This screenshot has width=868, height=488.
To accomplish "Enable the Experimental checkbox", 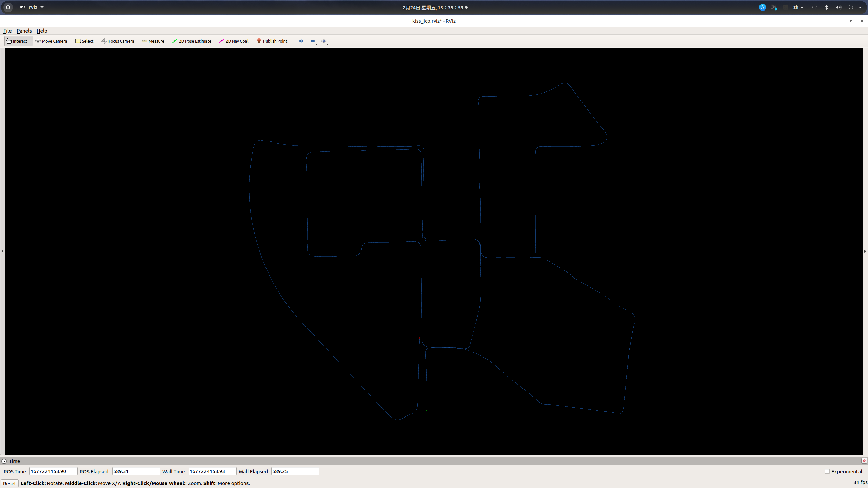I will tap(827, 471).
